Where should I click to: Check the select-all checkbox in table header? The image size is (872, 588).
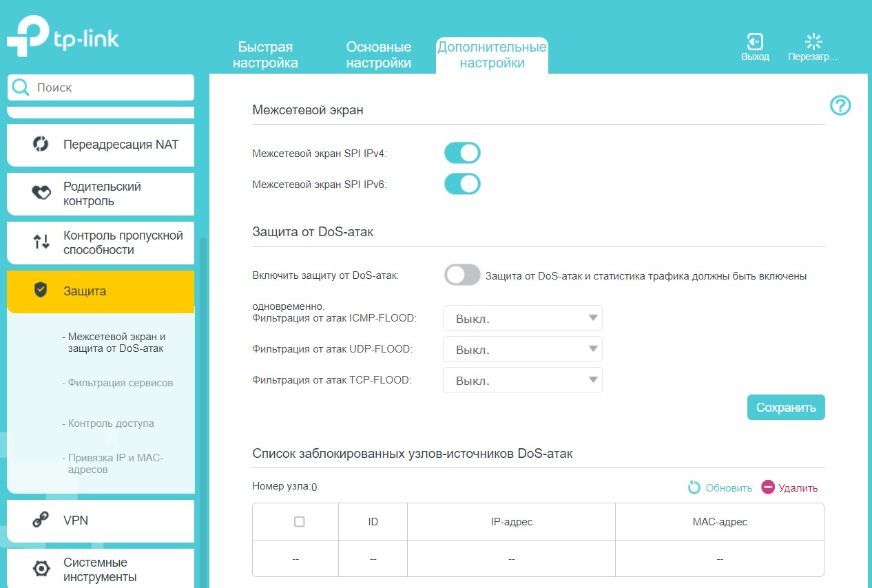pyautogui.click(x=299, y=522)
